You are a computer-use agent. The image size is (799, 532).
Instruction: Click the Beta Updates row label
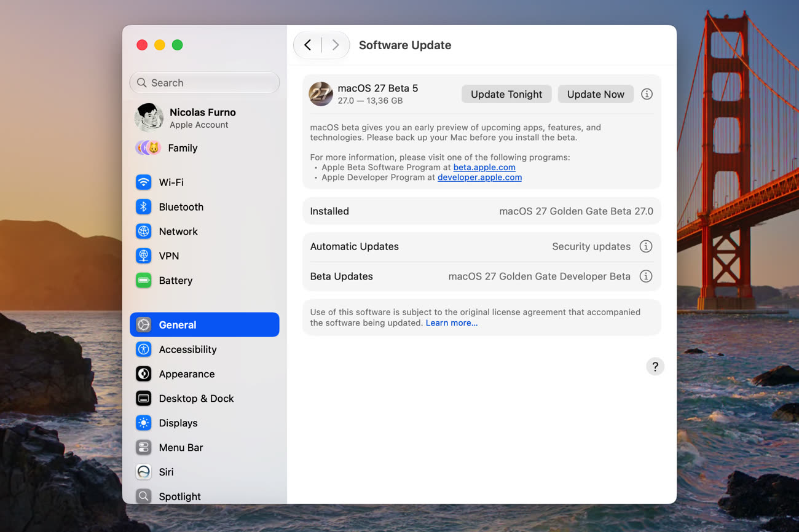coord(341,276)
